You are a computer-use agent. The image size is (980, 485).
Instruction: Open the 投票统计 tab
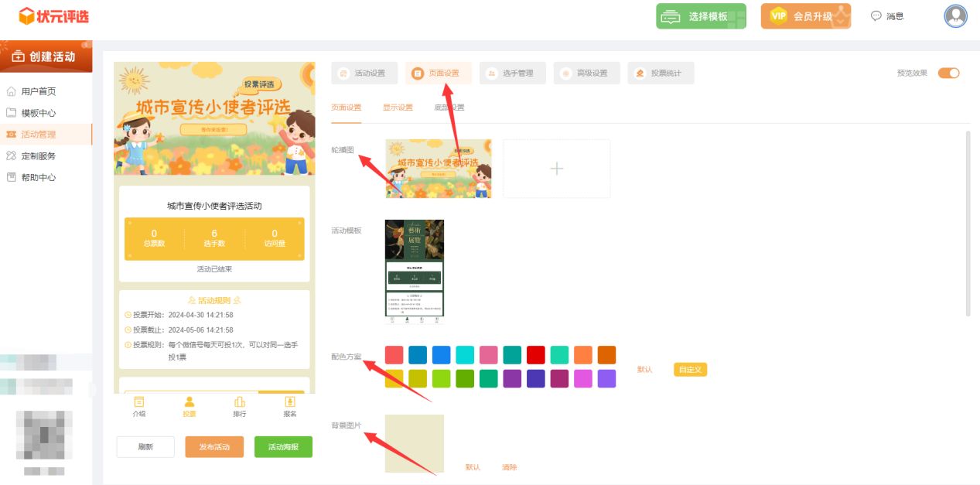661,73
